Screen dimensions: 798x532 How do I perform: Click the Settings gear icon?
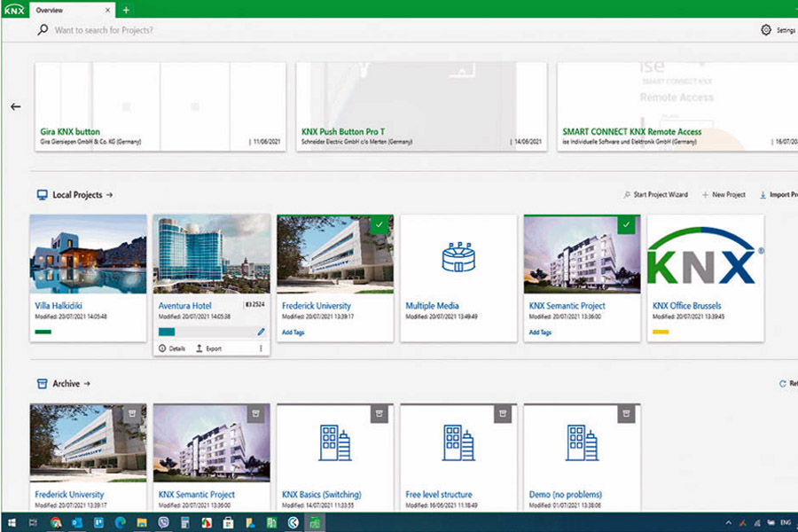coord(766,30)
